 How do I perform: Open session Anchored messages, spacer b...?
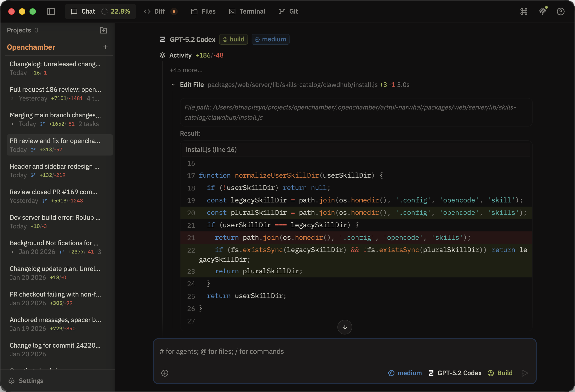(60, 324)
